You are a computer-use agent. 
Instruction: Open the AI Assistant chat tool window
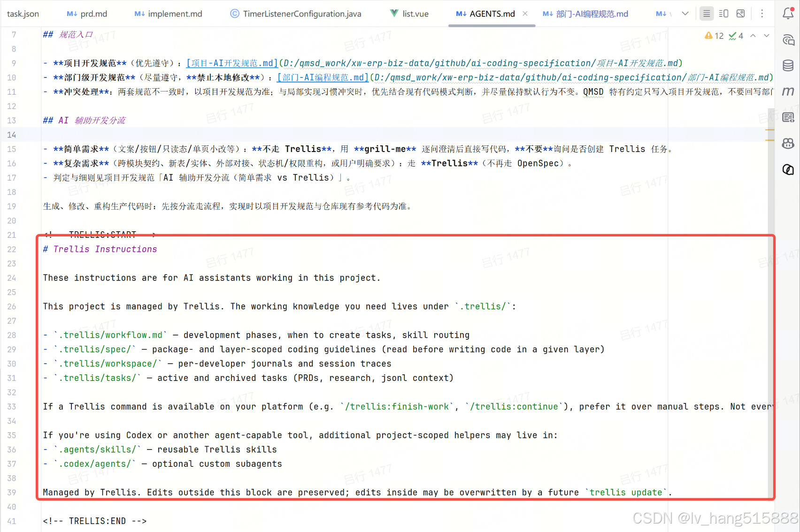(788, 40)
